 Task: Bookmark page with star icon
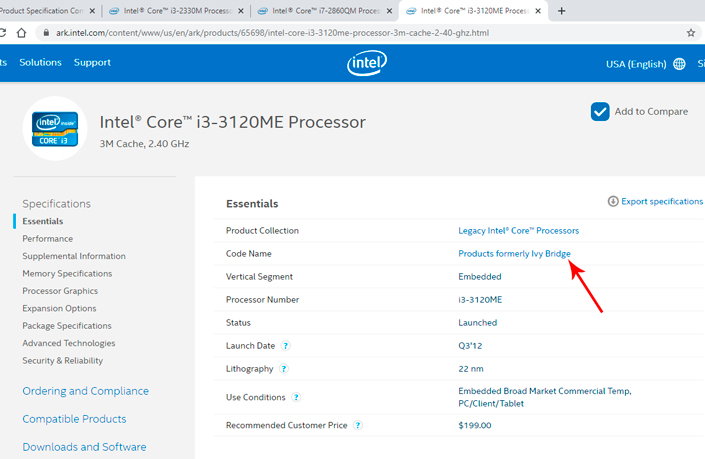click(691, 33)
